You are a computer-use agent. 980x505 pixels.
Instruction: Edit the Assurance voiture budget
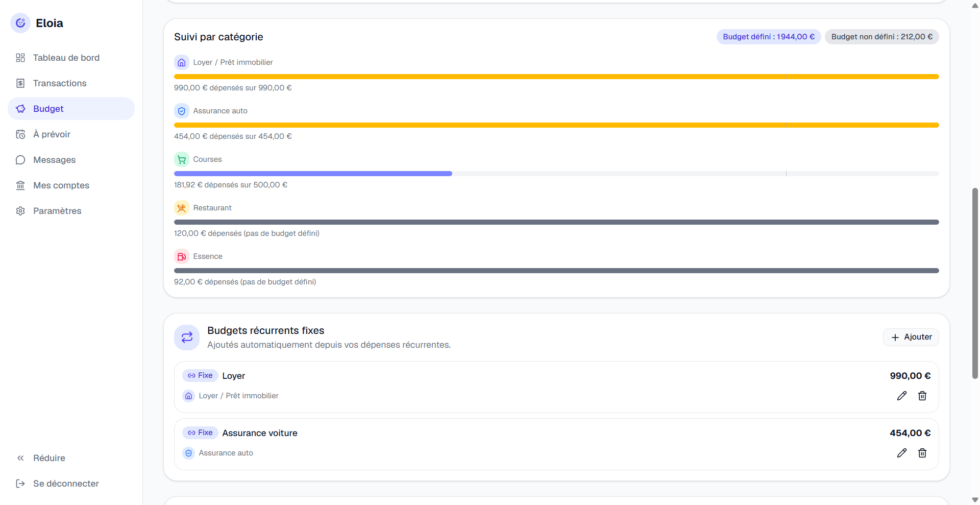[902, 453]
